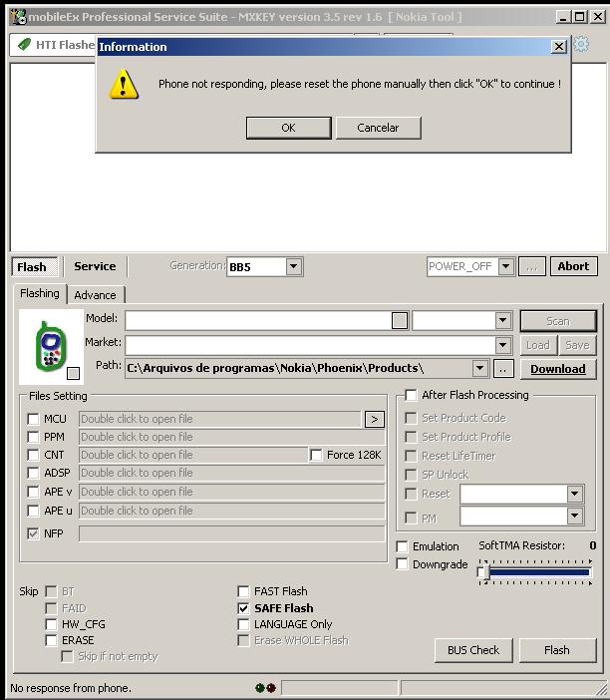Image resolution: width=610 pixels, height=700 pixels.
Task: Enable the APE u checkbox
Action: [33, 511]
